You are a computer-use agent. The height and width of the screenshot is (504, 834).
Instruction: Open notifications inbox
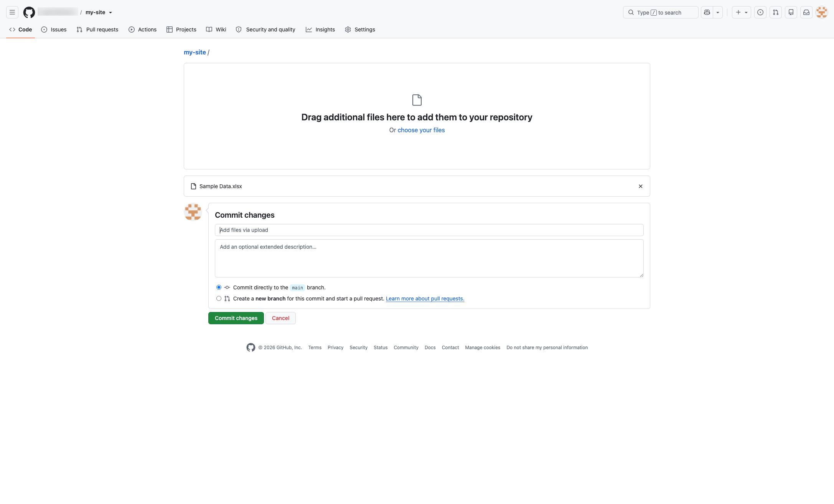click(x=806, y=12)
